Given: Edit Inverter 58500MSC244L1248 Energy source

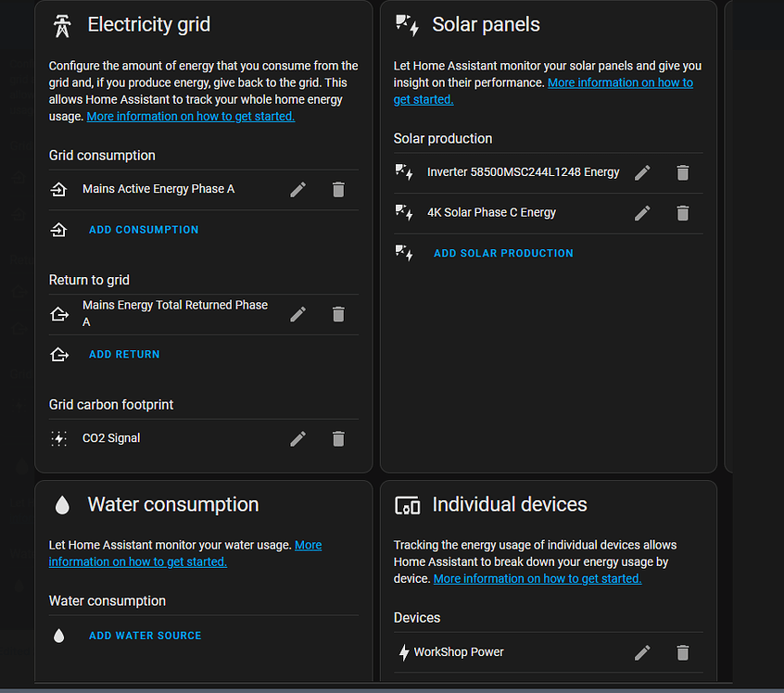Looking at the screenshot, I should [642, 172].
